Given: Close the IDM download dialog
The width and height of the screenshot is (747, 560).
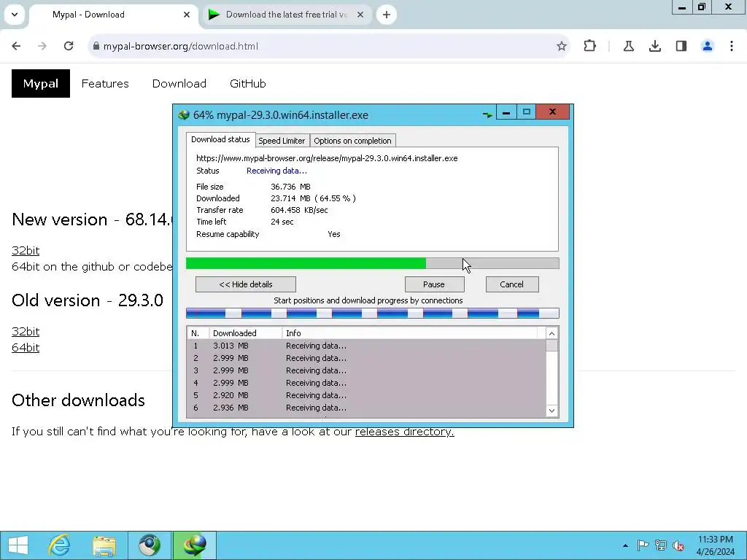Looking at the screenshot, I should click(553, 112).
